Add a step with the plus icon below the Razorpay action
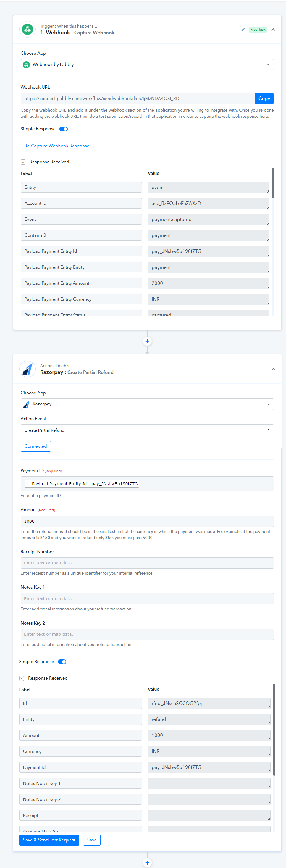Image resolution: width=286 pixels, height=868 pixels. (x=147, y=863)
